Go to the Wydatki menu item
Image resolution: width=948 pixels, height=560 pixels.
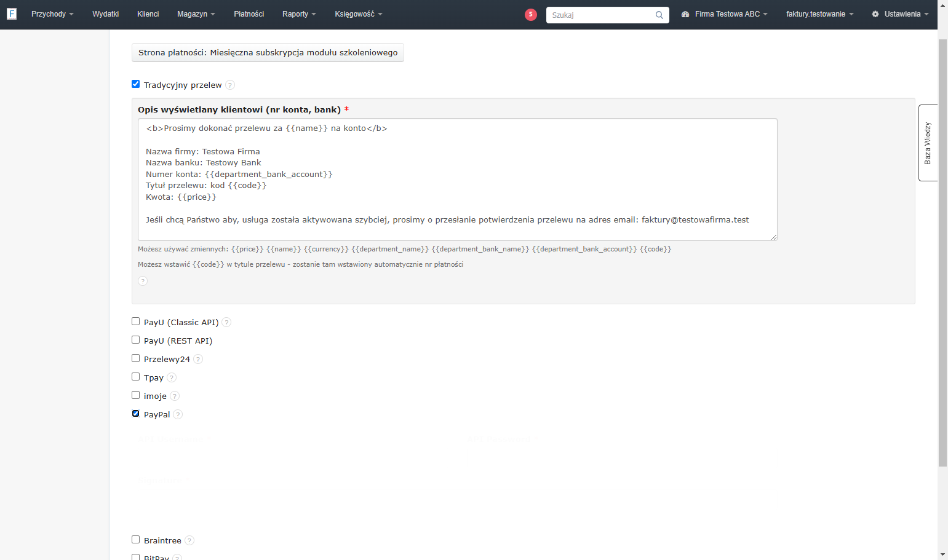106,14
